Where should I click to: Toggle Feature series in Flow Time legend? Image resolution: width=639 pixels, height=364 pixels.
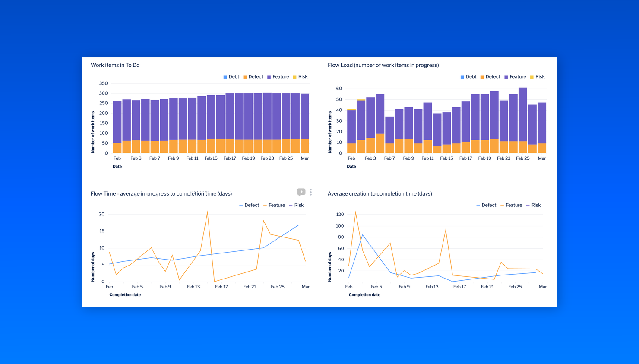click(276, 205)
